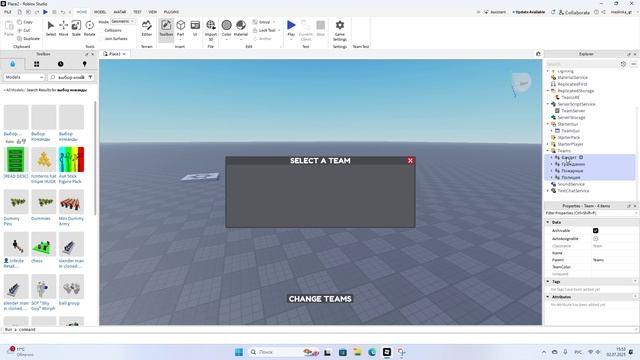Click the Collaborate button
The height and width of the screenshot is (360, 640).
pyautogui.click(x=574, y=12)
